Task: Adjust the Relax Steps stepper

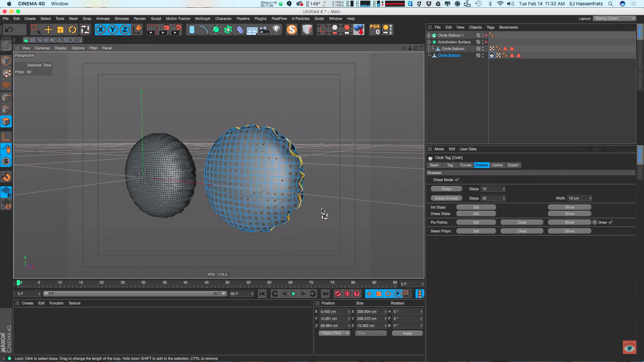Action: pyautogui.click(x=504, y=189)
